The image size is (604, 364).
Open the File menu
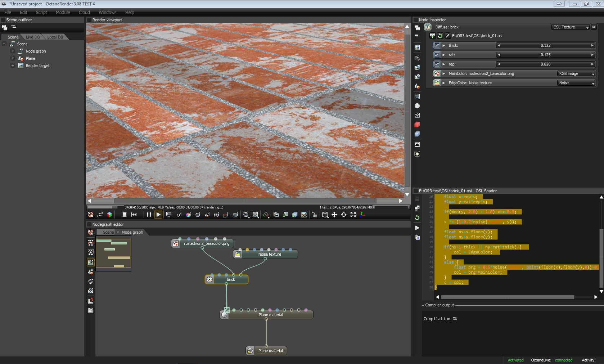(8, 12)
